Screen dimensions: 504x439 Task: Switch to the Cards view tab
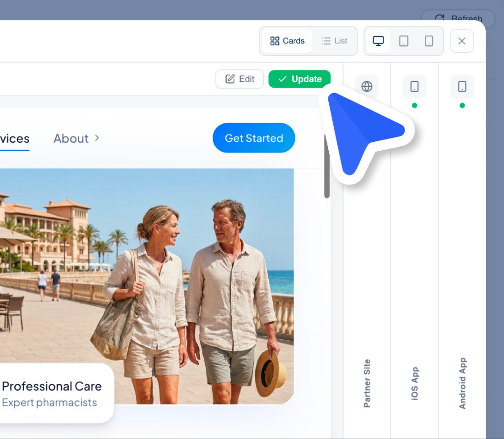tap(287, 41)
